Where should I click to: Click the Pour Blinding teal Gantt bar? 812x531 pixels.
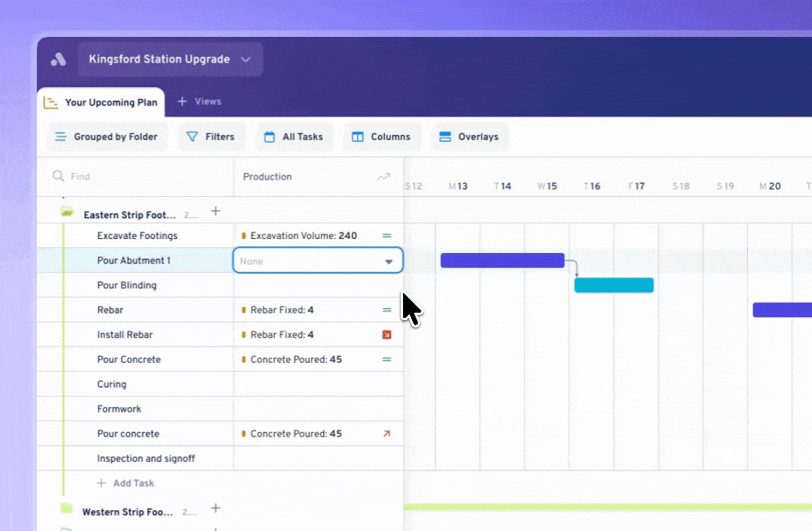click(615, 285)
